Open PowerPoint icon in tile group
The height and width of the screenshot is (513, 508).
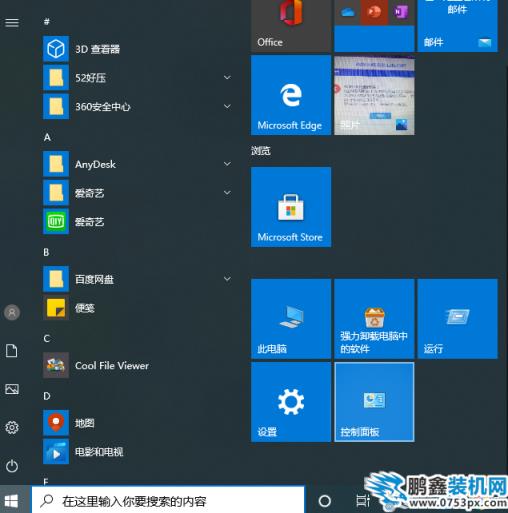pyautogui.click(x=374, y=12)
